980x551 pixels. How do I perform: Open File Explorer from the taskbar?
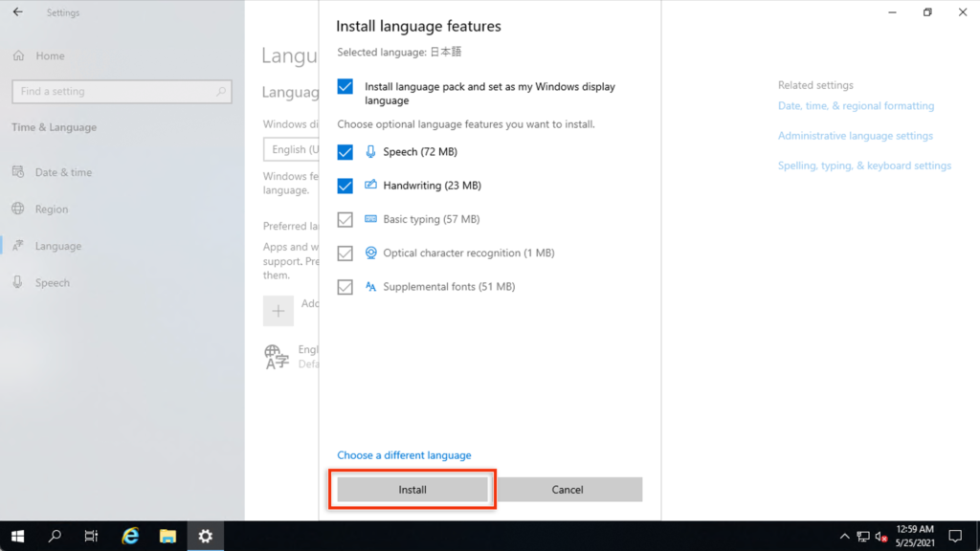[x=167, y=536]
